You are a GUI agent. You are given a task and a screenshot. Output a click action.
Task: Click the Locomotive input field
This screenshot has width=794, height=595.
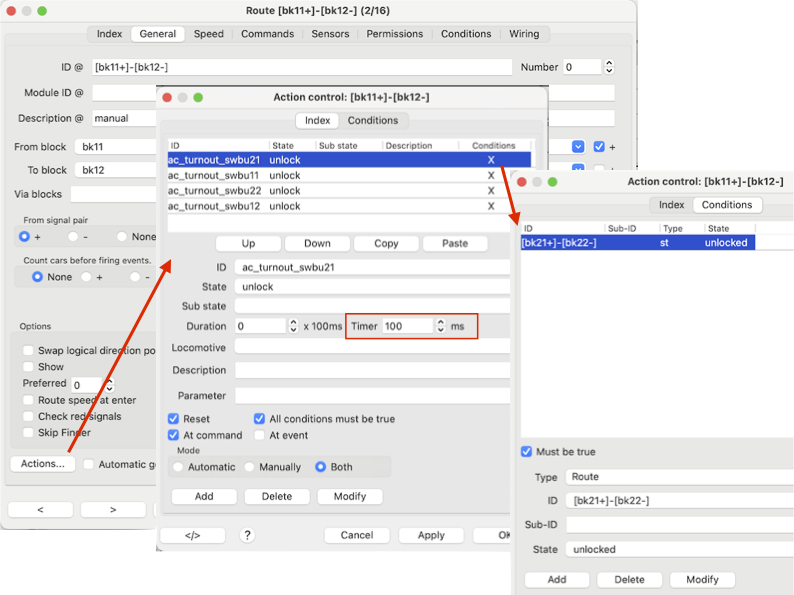click(x=372, y=347)
